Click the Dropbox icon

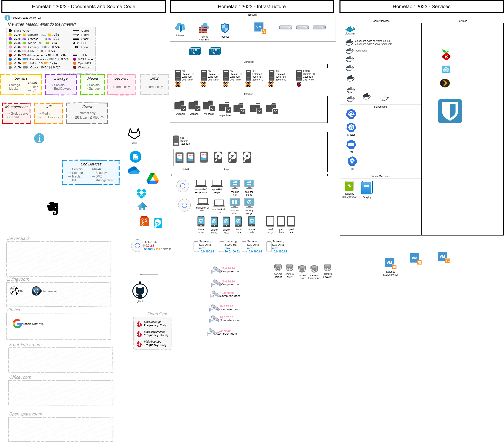coord(142,193)
